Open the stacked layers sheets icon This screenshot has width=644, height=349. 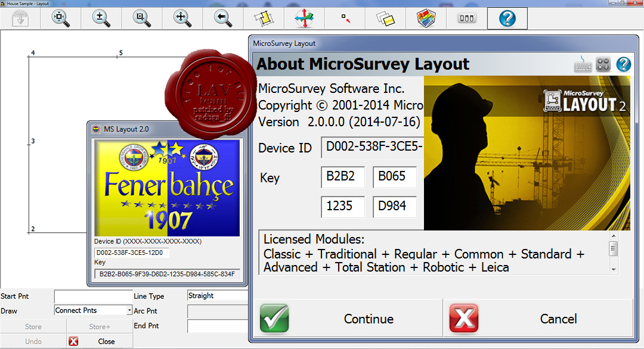click(385, 18)
